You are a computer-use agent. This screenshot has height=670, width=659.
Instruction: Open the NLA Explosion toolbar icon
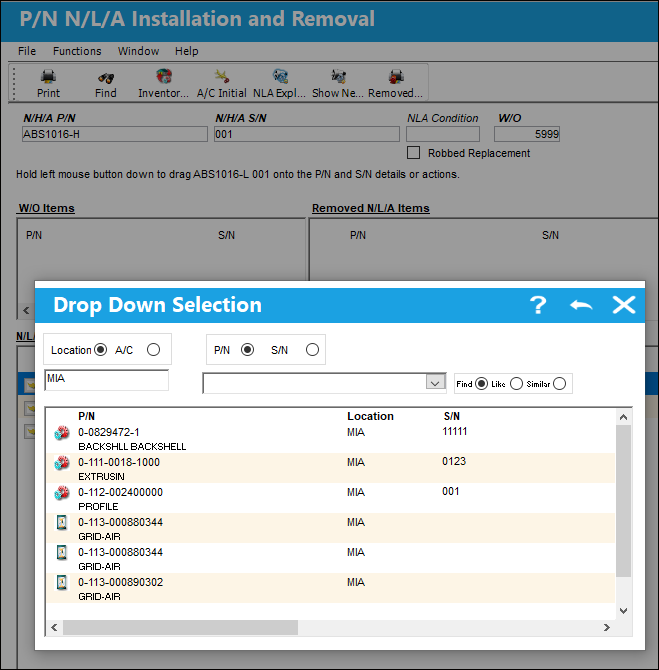pyautogui.click(x=280, y=76)
